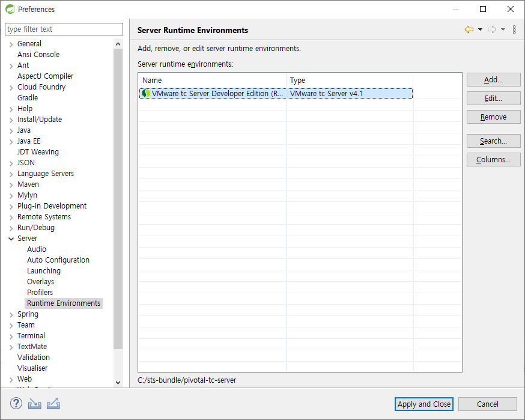
Task: Click the Import preferences icon
Action: point(34,404)
